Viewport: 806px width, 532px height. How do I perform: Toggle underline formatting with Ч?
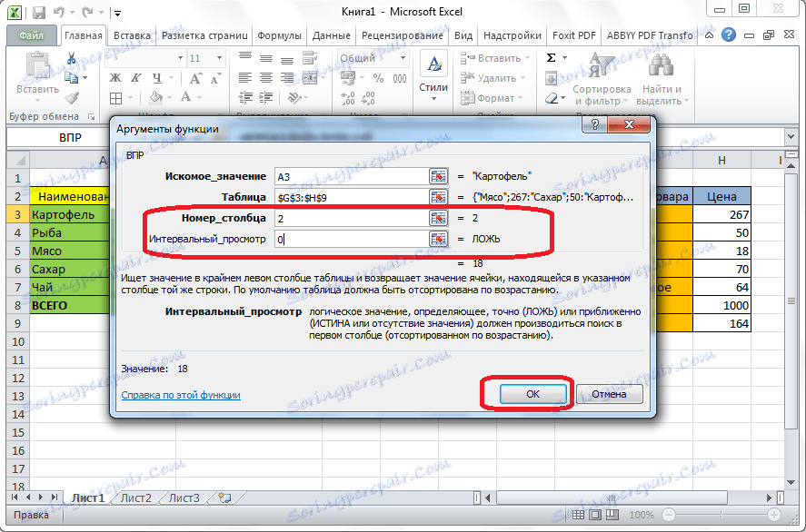point(156,78)
